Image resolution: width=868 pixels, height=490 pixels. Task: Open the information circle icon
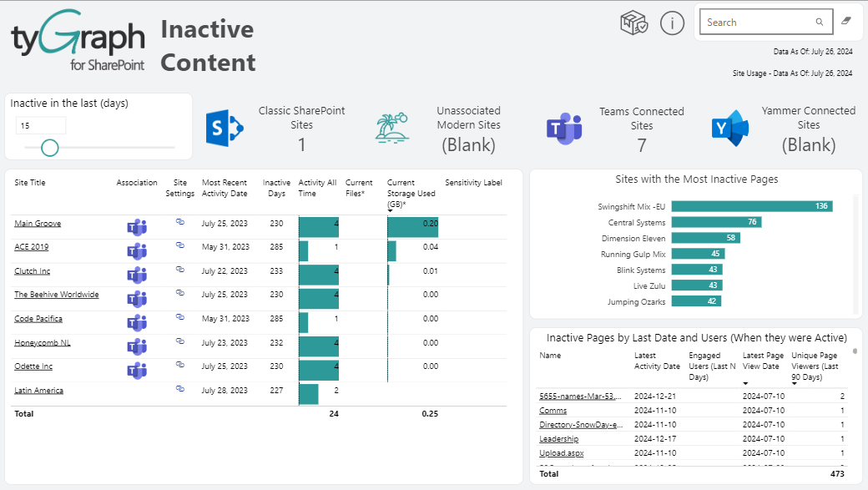[672, 23]
